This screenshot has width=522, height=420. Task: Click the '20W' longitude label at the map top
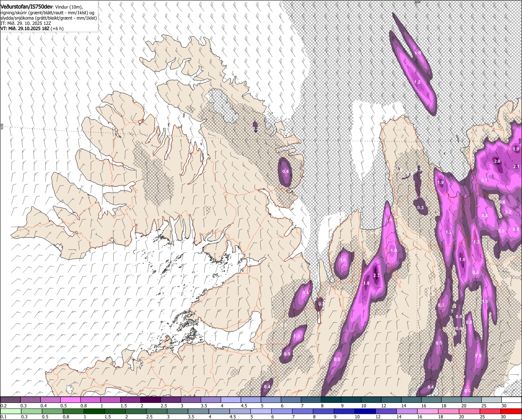[417, 2]
